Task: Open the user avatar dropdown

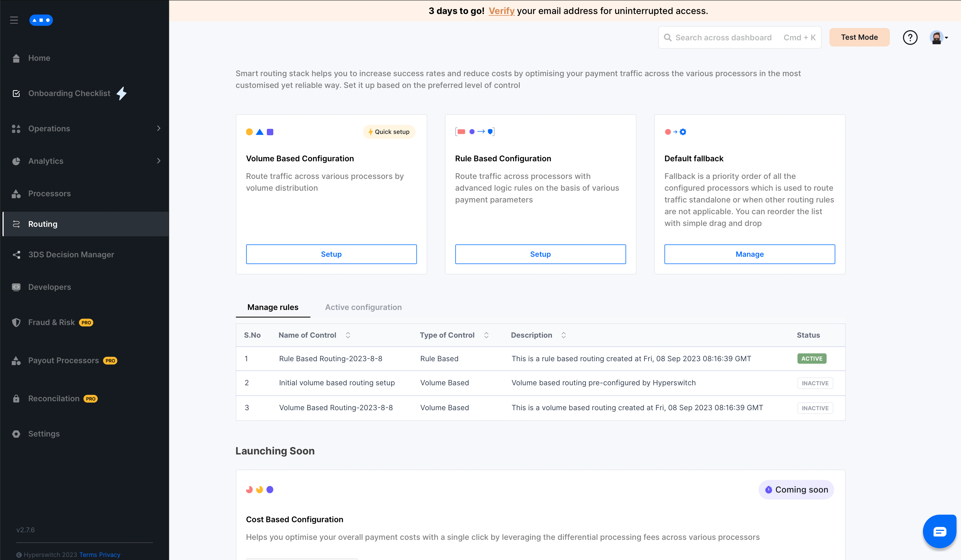Action: [939, 37]
